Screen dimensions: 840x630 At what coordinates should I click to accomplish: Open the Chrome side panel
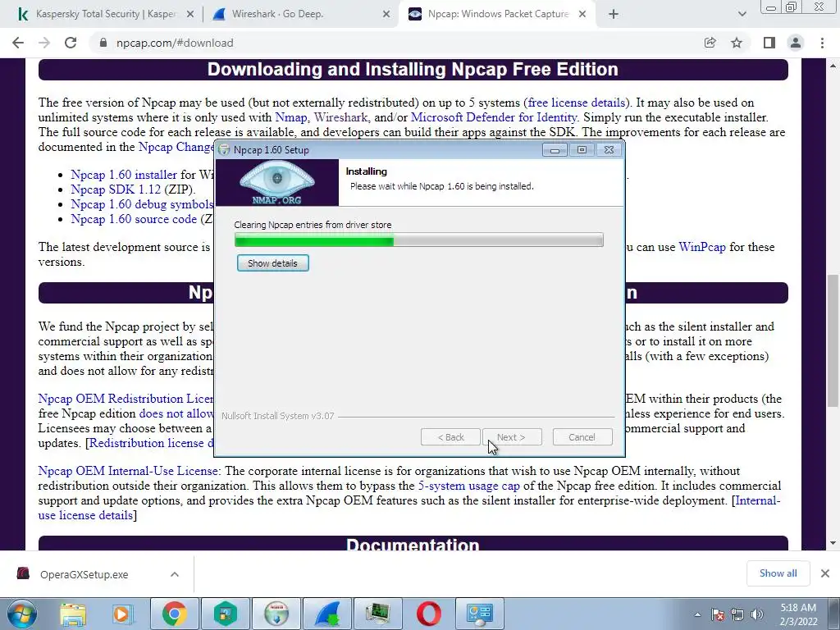(x=769, y=43)
